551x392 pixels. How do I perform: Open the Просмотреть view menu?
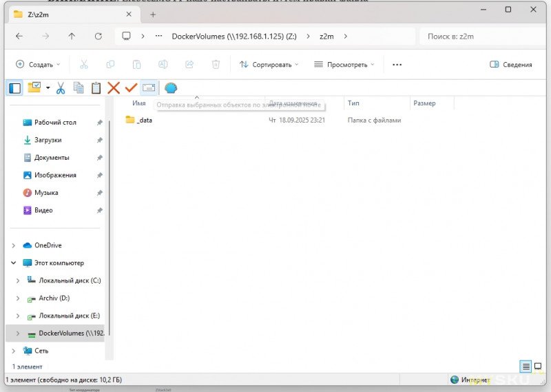pyautogui.click(x=344, y=65)
